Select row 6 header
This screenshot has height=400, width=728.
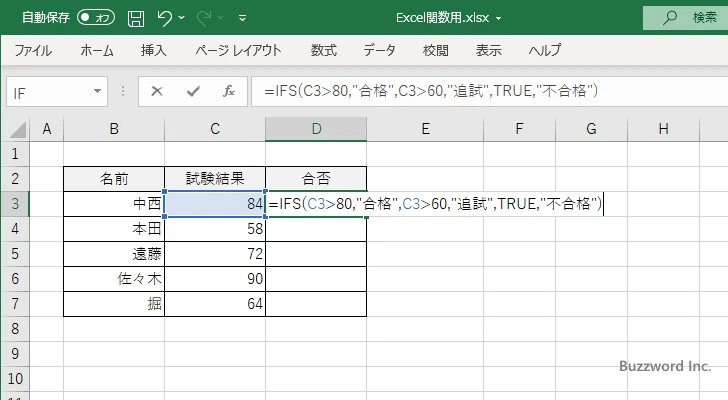pyautogui.click(x=15, y=279)
